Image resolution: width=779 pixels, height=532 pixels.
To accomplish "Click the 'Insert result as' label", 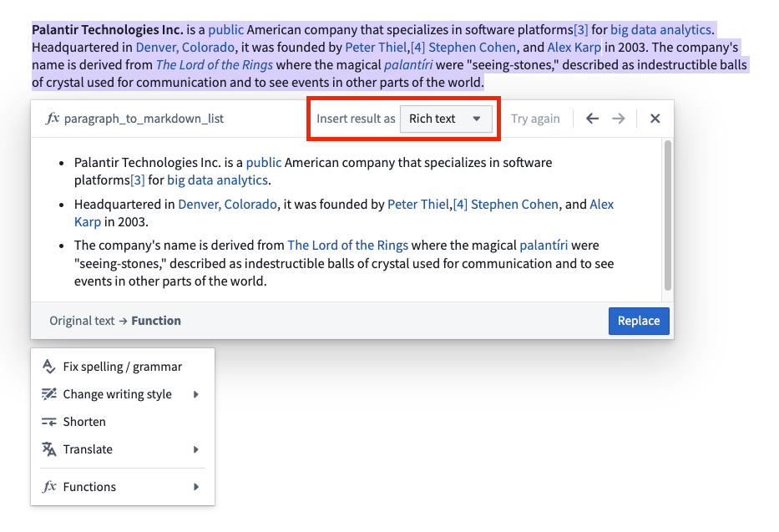I will coord(356,119).
